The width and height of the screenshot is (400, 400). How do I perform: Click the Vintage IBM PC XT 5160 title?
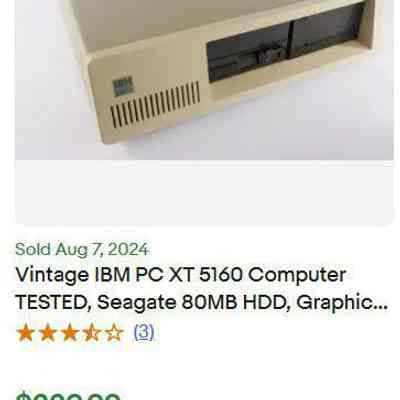(201, 289)
